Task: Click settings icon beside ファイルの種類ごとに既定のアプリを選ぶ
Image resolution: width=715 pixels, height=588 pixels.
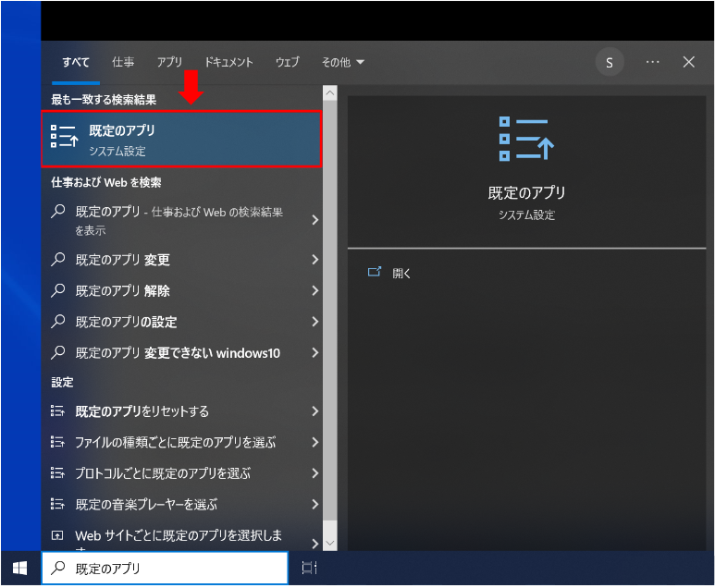Action: click(x=57, y=442)
